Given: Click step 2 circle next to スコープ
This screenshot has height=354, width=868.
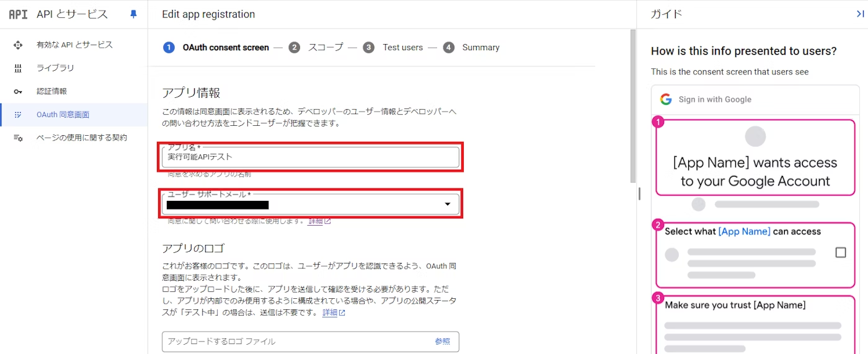Looking at the screenshot, I should point(294,48).
